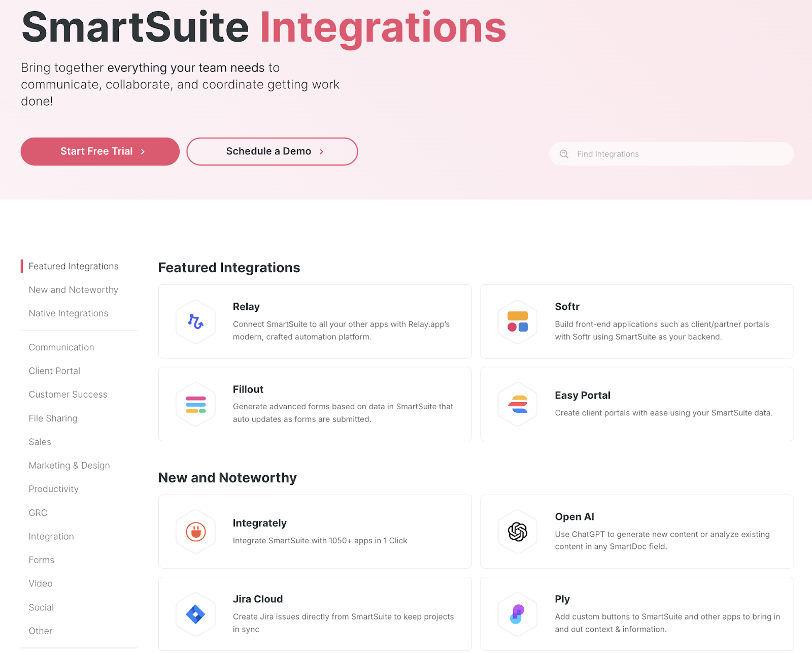The image size is (812, 653).
Task: Click the Softr description about client/partner portals
Action: click(662, 331)
